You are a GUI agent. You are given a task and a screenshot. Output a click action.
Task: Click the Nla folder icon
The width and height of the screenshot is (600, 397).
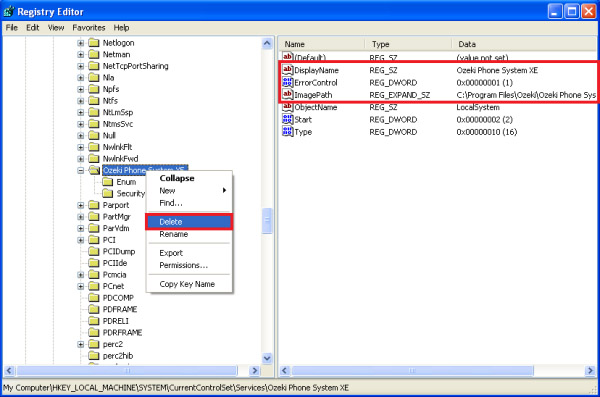tap(94, 77)
